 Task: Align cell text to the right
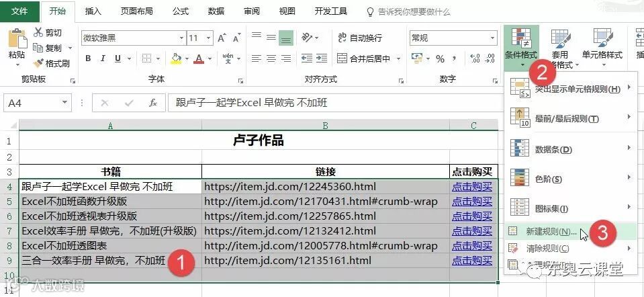pyautogui.click(x=286, y=58)
